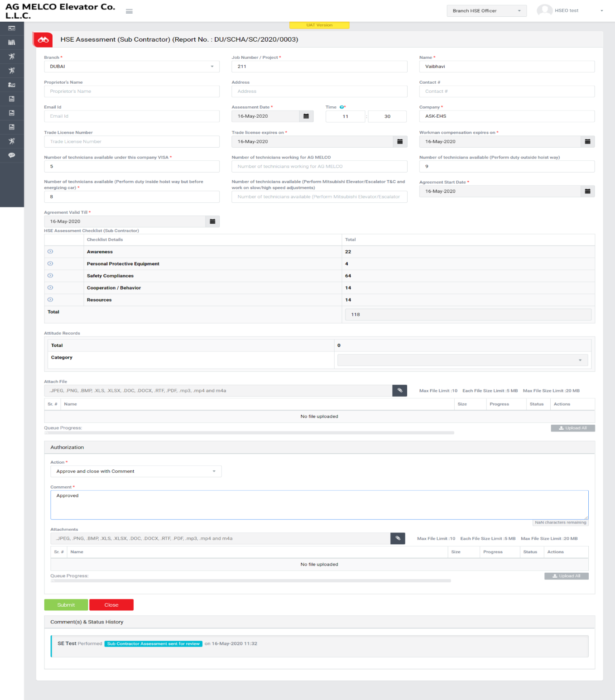615x700 pixels.
Task: Open Agreement Start Date calendar picker
Action: [587, 192]
